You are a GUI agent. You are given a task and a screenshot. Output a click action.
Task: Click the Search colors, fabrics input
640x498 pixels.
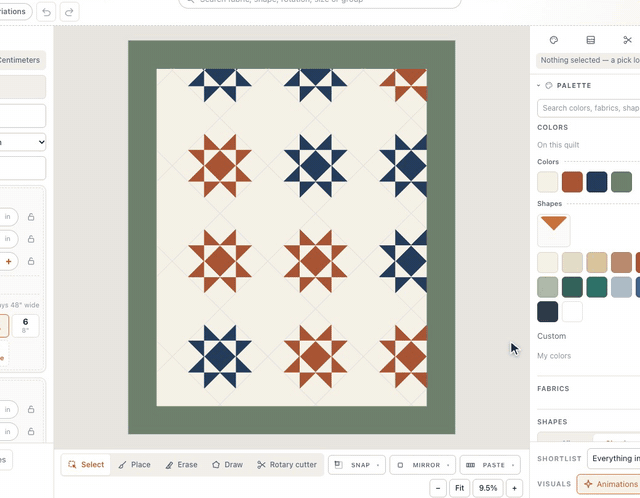589,108
